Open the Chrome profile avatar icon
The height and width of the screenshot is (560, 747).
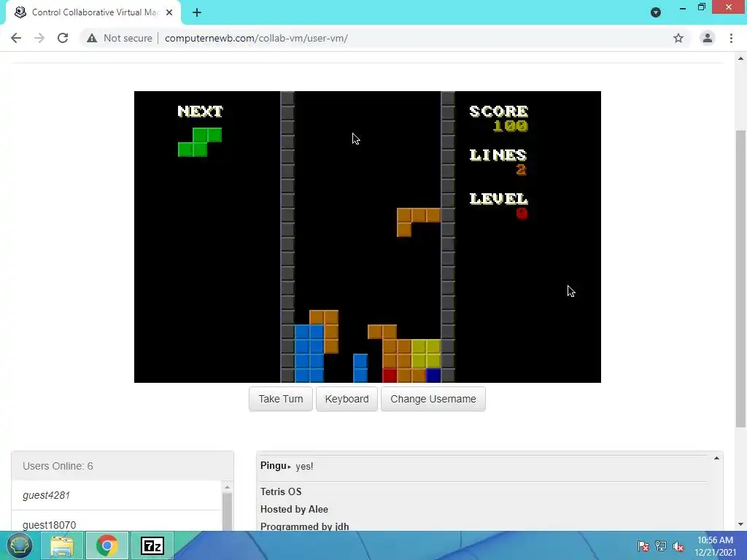point(708,38)
